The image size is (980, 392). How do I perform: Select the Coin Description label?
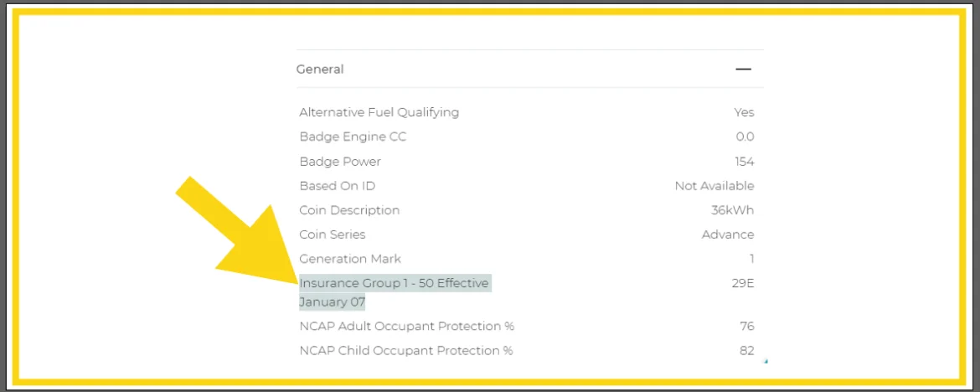[x=349, y=210]
